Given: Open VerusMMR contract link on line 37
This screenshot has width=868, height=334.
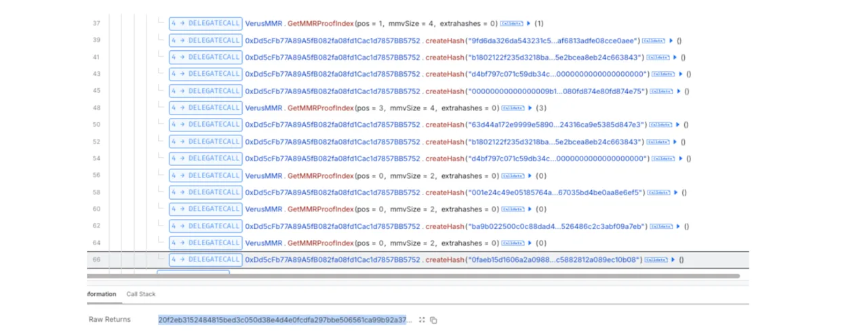Looking at the screenshot, I should [263, 23].
